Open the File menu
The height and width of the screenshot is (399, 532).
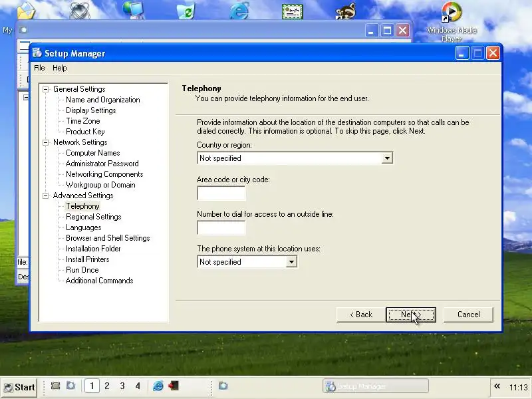(x=39, y=68)
